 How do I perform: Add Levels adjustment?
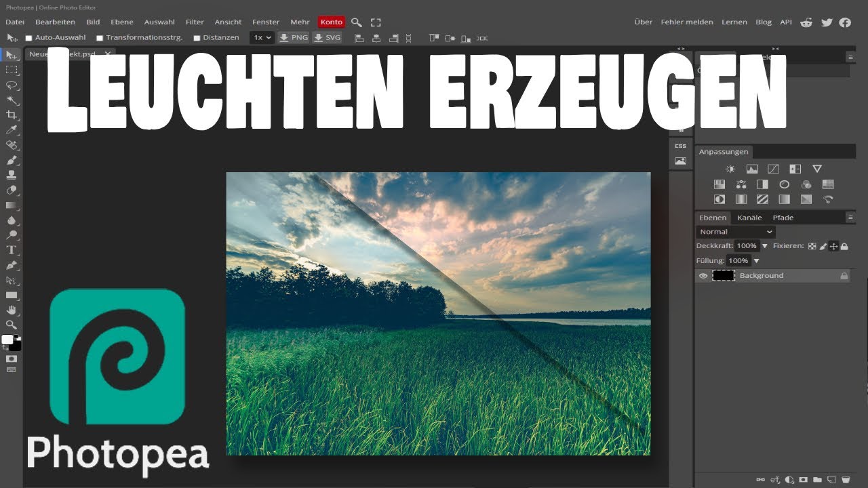752,169
